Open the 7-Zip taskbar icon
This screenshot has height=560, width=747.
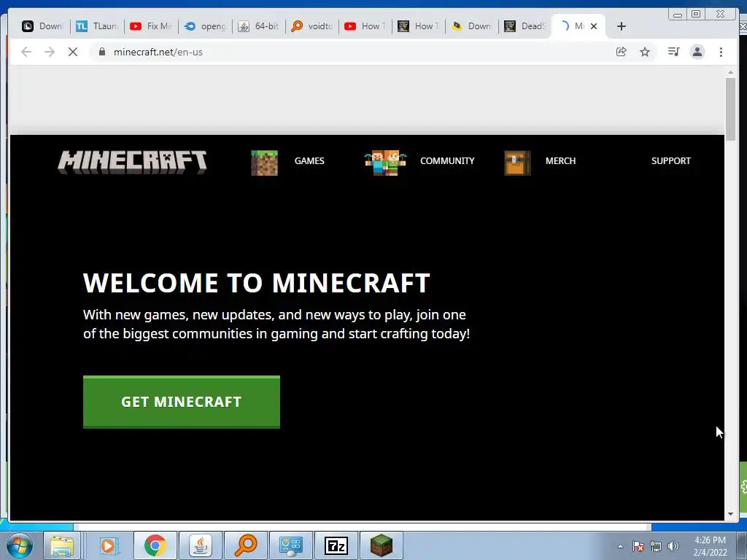point(336,545)
